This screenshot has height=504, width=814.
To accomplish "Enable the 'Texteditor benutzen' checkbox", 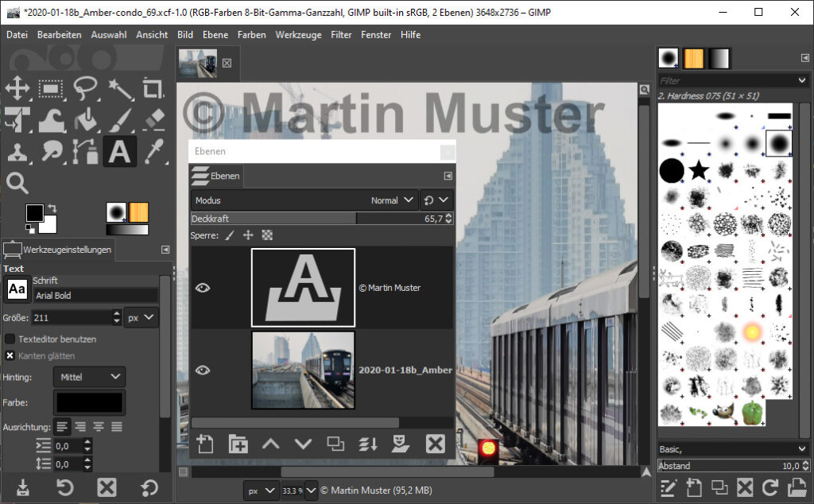I will tap(10, 339).
